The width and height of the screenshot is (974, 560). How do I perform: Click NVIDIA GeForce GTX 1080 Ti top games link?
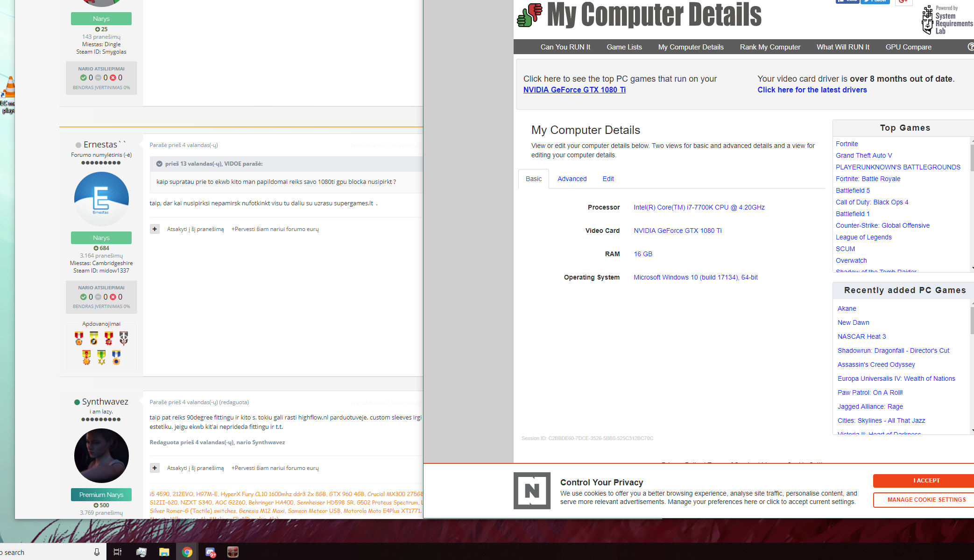pos(574,90)
